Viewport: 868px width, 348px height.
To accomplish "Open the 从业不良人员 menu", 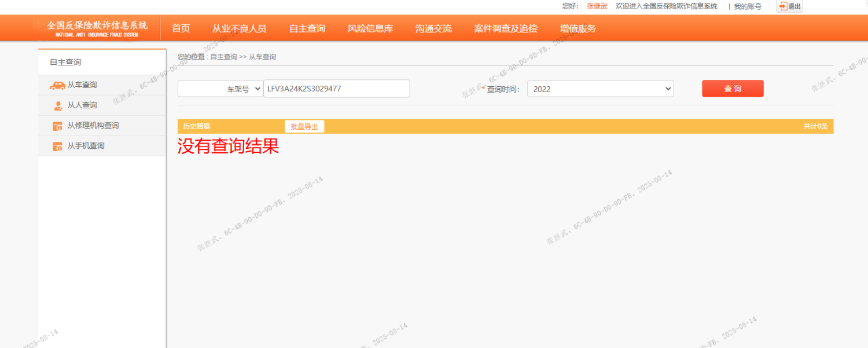I will 239,28.
